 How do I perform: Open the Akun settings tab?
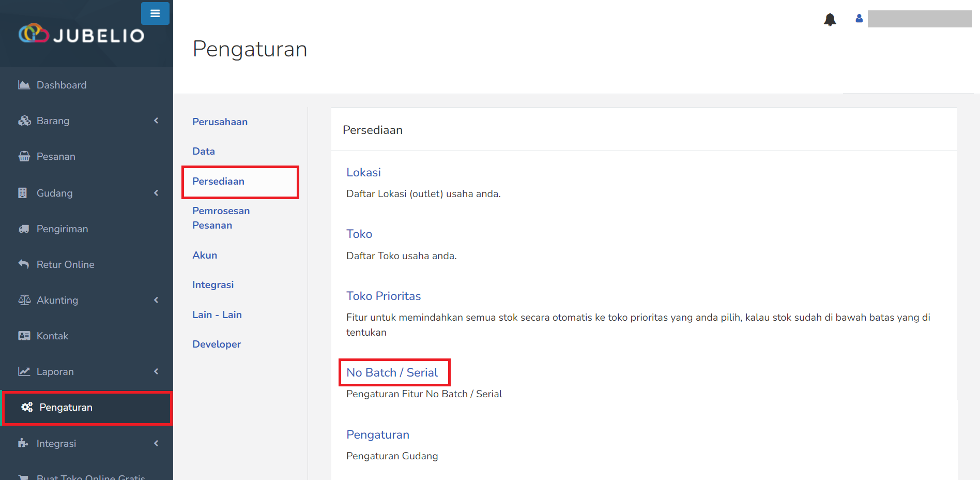pyautogui.click(x=205, y=255)
